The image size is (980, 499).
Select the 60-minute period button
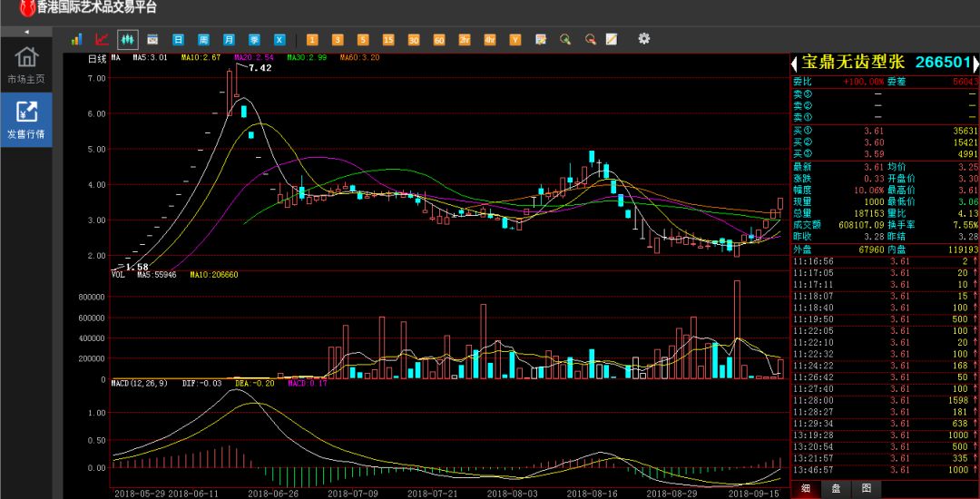439,40
